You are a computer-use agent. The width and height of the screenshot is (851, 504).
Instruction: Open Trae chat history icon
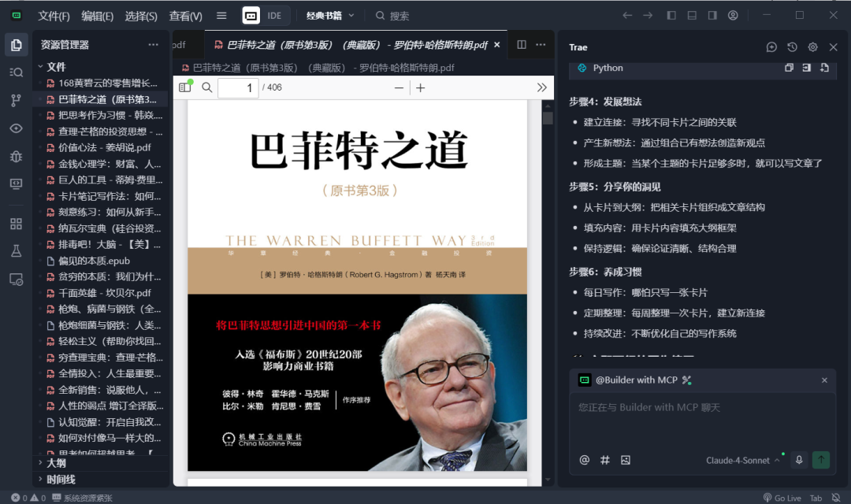792,47
